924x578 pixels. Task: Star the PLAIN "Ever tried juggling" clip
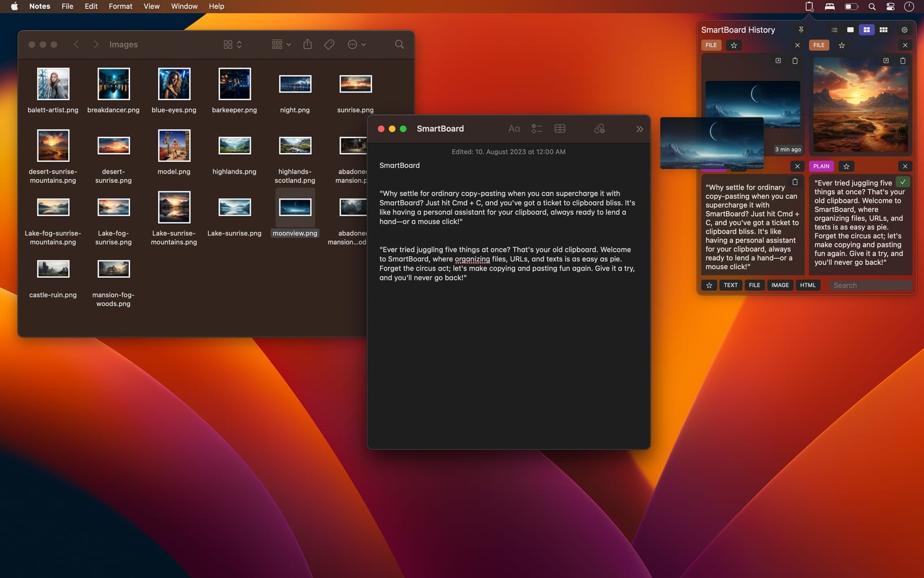click(x=847, y=166)
